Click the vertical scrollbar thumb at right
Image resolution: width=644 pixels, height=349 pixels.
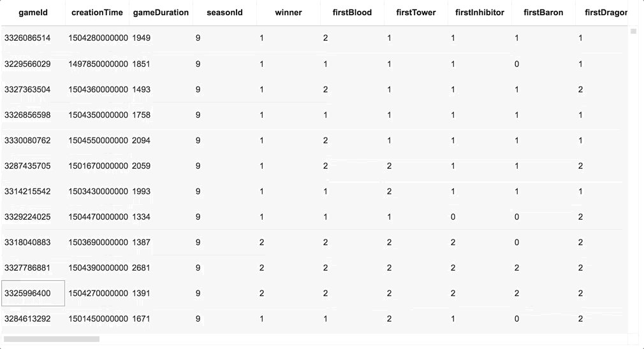[x=633, y=31]
